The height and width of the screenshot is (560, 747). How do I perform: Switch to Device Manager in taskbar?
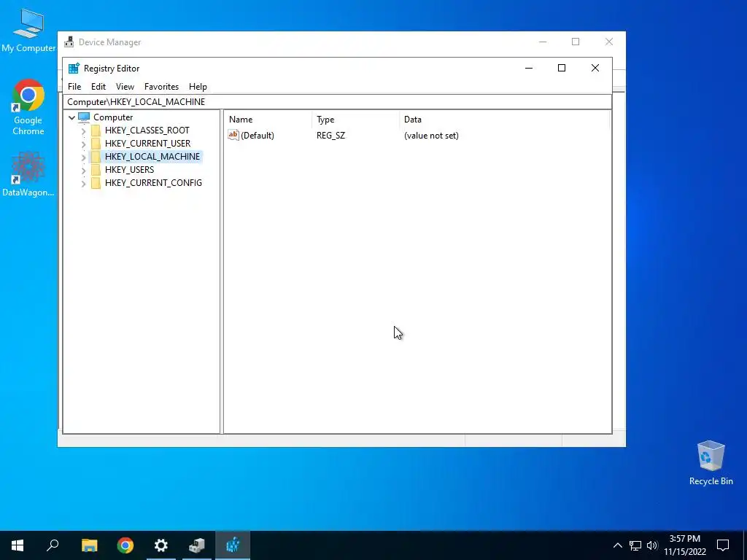pos(197,545)
